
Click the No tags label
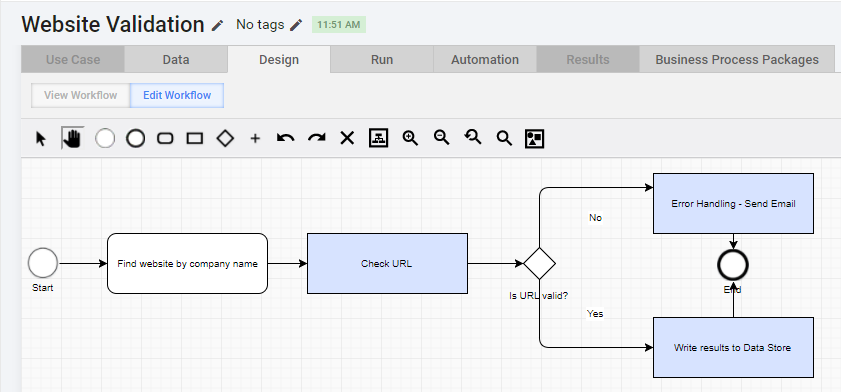[260, 25]
